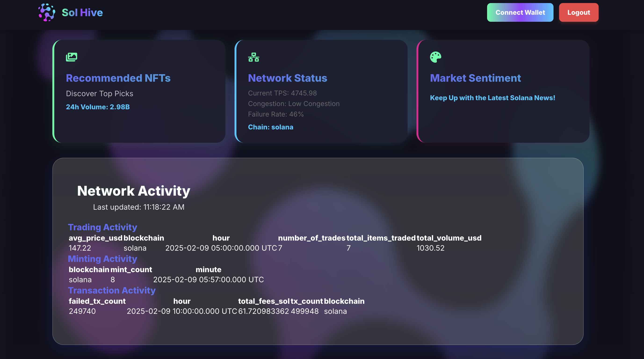Open the Market Sentiment heading
The width and height of the screenshot is (644, 359).
[475, 78]
